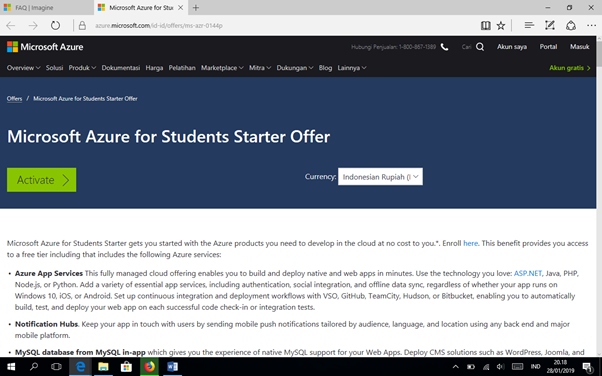Open Reading view book icon

[485, 26]
